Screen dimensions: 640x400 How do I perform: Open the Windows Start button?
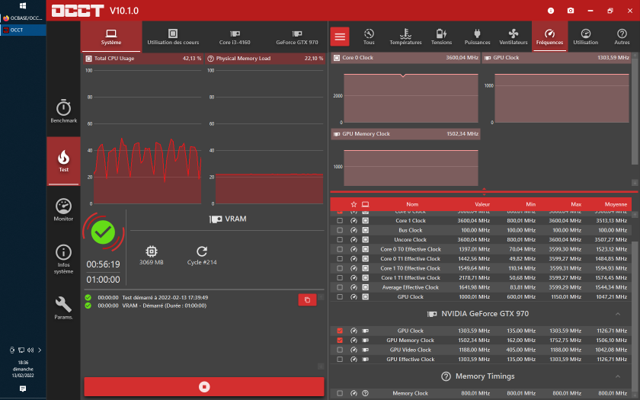[23, 6]
